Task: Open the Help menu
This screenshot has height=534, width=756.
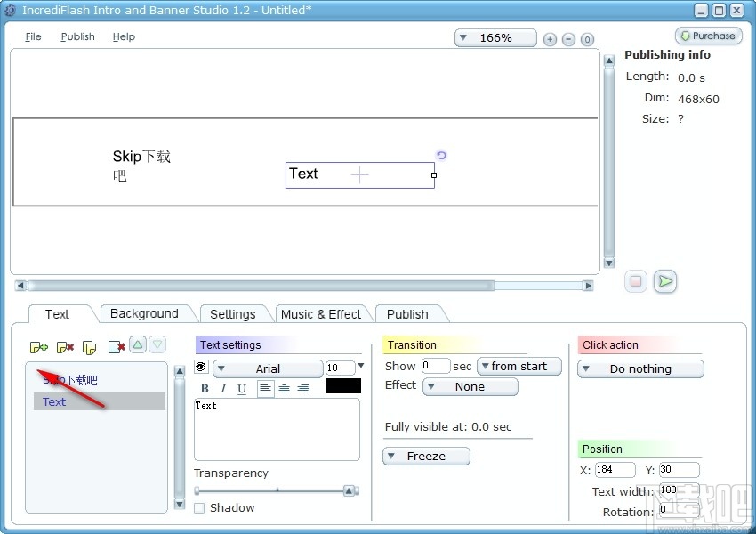Action: [x=124, y=36]
